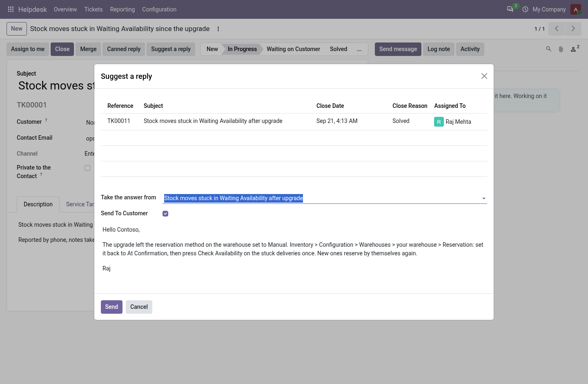Open the Tickets menu
The image size is (588, 384).
[94, 9]
